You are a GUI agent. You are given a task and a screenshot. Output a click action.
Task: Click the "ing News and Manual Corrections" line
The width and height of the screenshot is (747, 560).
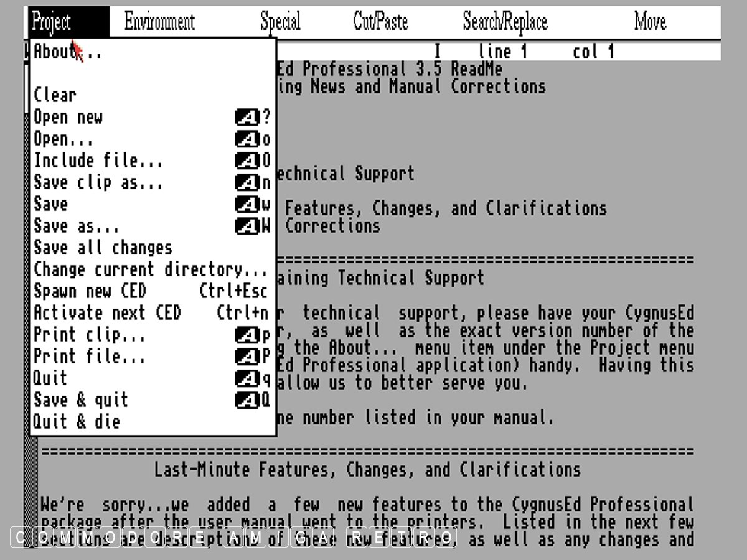410,86
